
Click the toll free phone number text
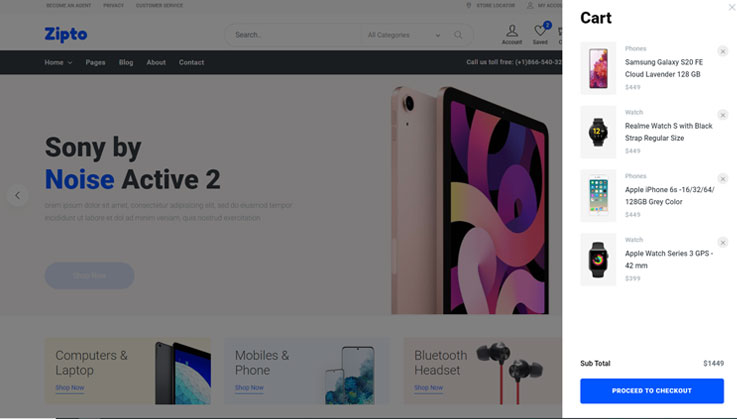[x=514, y=62]
